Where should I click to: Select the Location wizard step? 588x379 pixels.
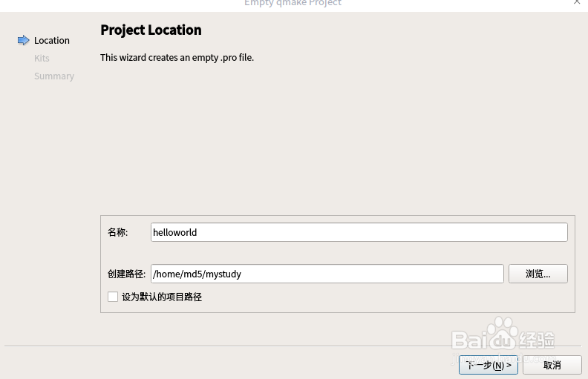52,40
